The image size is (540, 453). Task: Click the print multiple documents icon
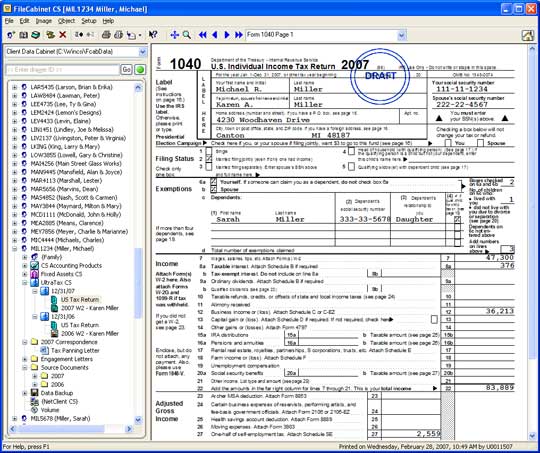pyautogui.click(x=118, y=35)
